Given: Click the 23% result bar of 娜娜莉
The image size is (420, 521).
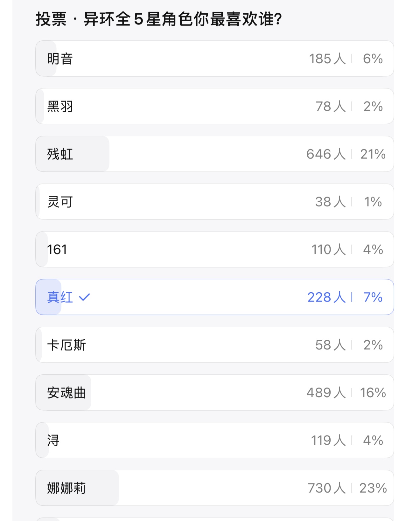Looking at the screenshot, I should tap(77, 488).
